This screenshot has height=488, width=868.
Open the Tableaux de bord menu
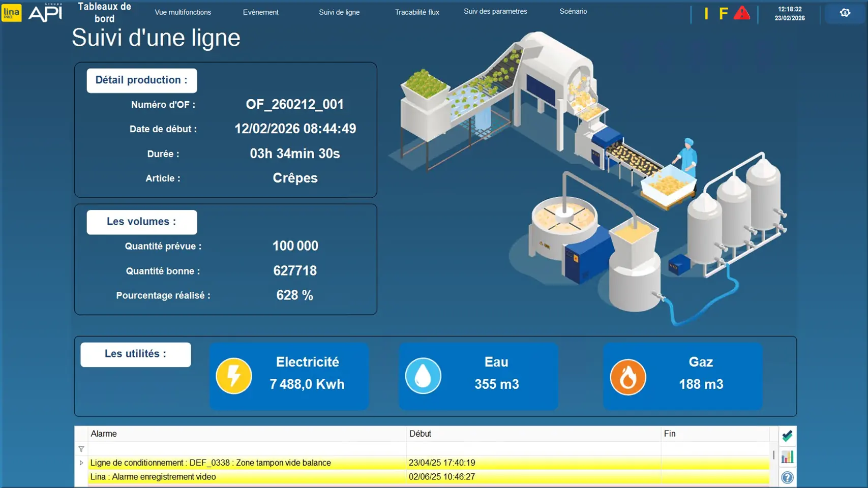click(x=104, y=13)
